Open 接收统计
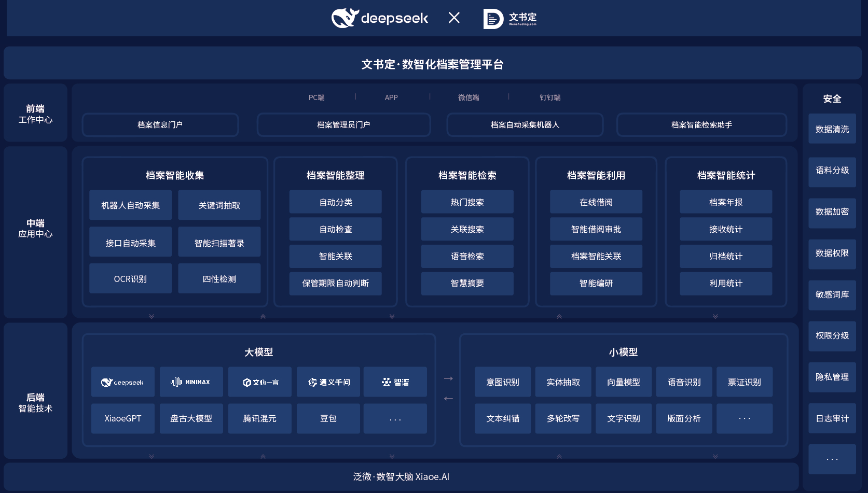This screenshot has height=493, width=868. [x=726, y=229]
